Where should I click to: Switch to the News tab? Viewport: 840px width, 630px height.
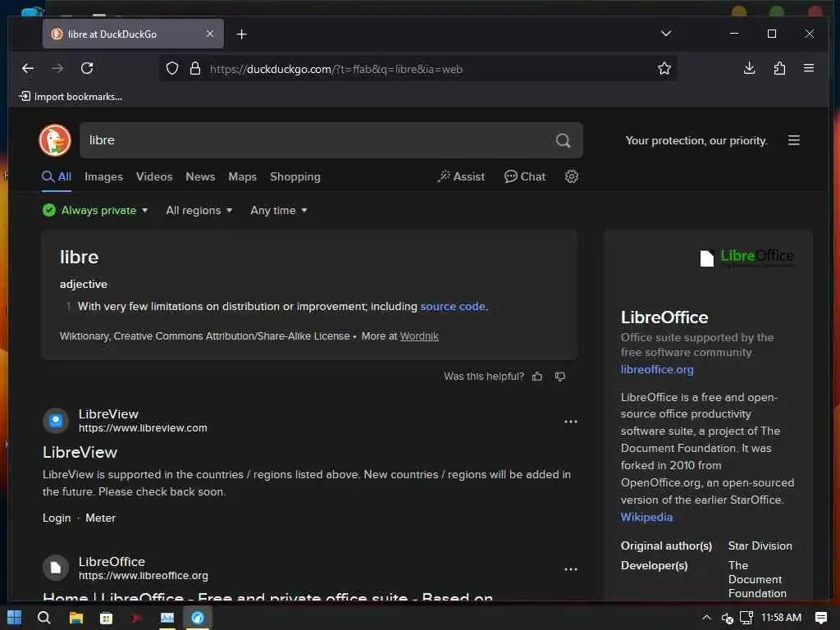tap(200, 177)
